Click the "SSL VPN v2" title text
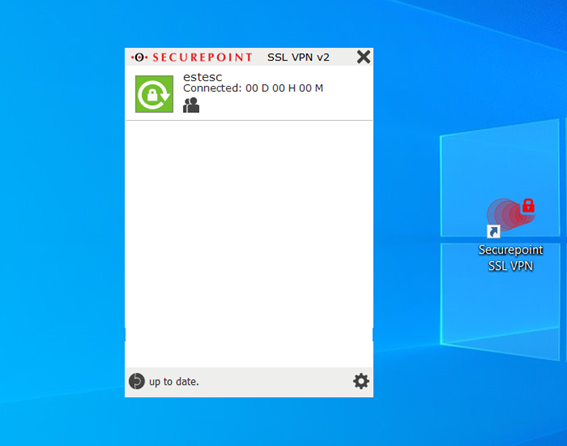The width and height of the screenshot is (567, 446). click(298, 58)
